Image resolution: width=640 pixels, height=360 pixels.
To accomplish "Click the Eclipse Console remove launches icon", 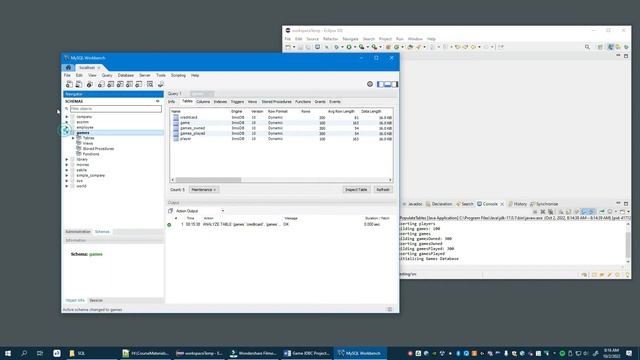I will 543,212.
